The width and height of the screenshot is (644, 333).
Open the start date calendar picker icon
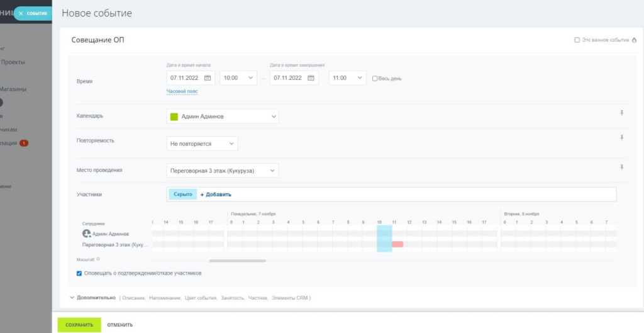(208, 78)
